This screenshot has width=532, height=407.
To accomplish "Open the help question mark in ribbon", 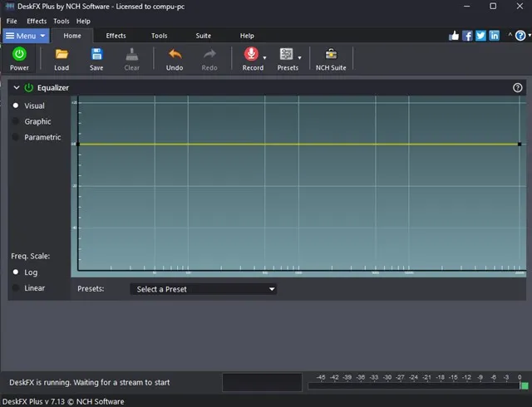I will tap(520, 36).
